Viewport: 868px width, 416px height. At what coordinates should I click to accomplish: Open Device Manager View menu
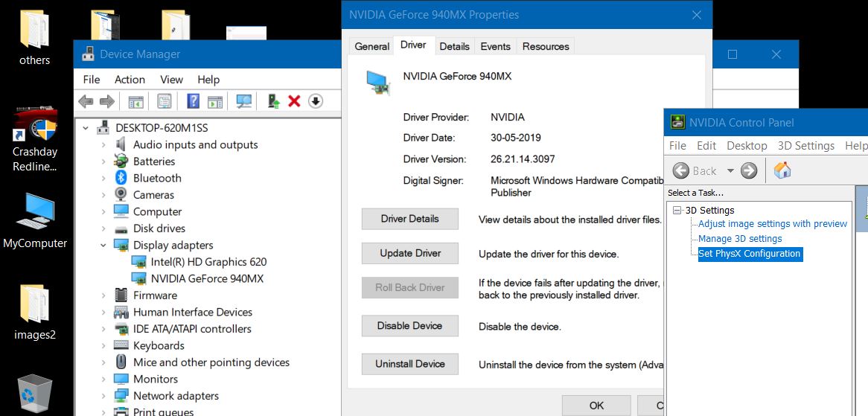171,80
